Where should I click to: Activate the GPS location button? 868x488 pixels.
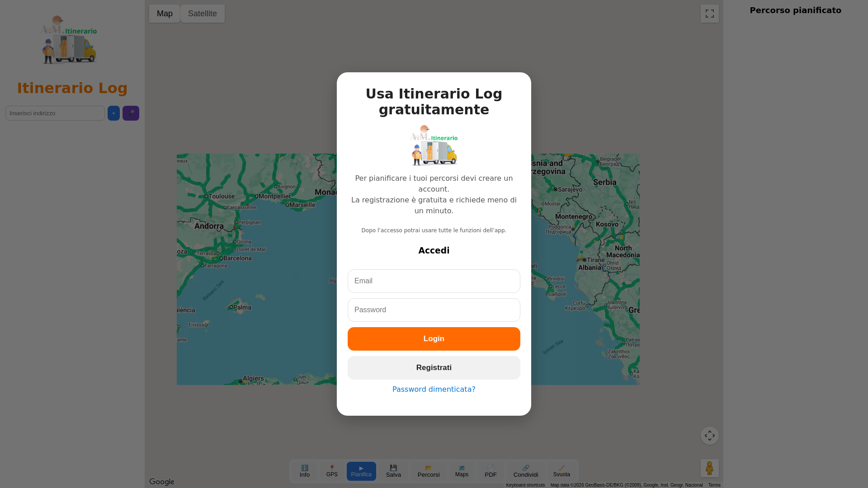pyautogui.click(x=332, y=471)
